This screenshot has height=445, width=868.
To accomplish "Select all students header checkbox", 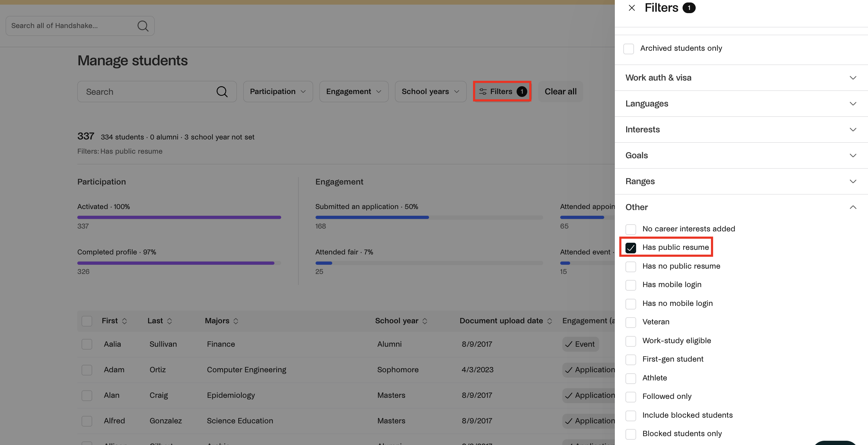I will (87, 321).
